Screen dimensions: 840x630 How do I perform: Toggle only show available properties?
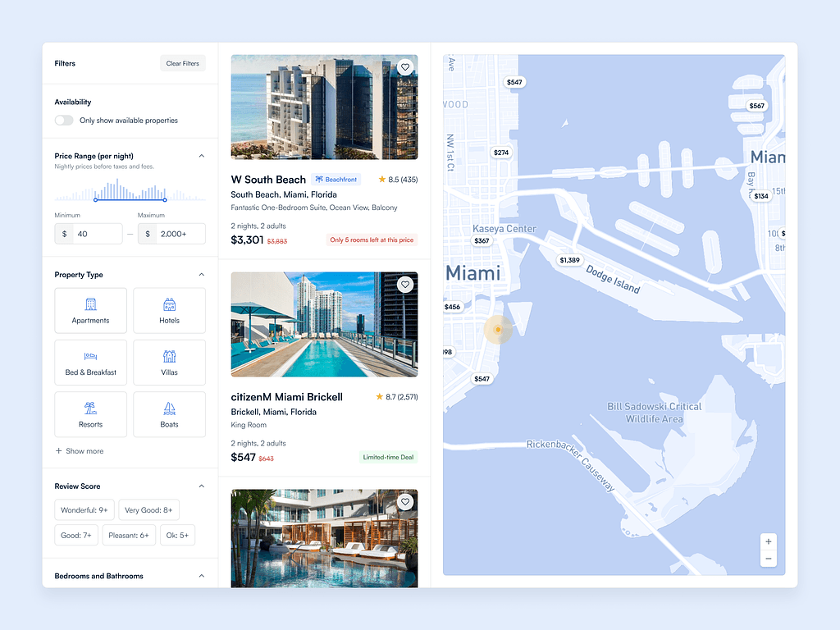(64, 120)
